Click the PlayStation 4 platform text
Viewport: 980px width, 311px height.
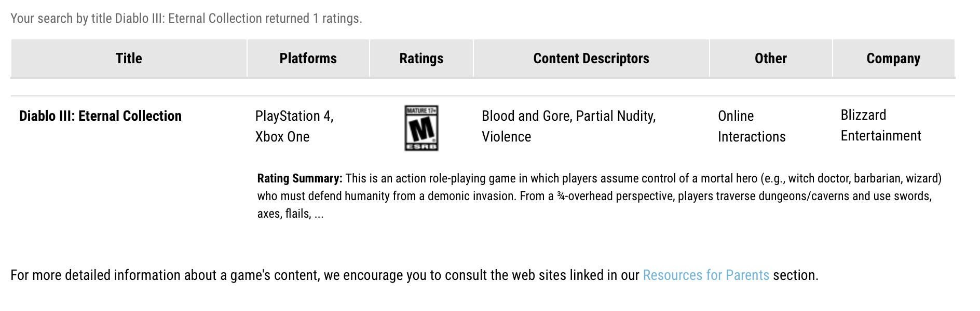(294, 116)
